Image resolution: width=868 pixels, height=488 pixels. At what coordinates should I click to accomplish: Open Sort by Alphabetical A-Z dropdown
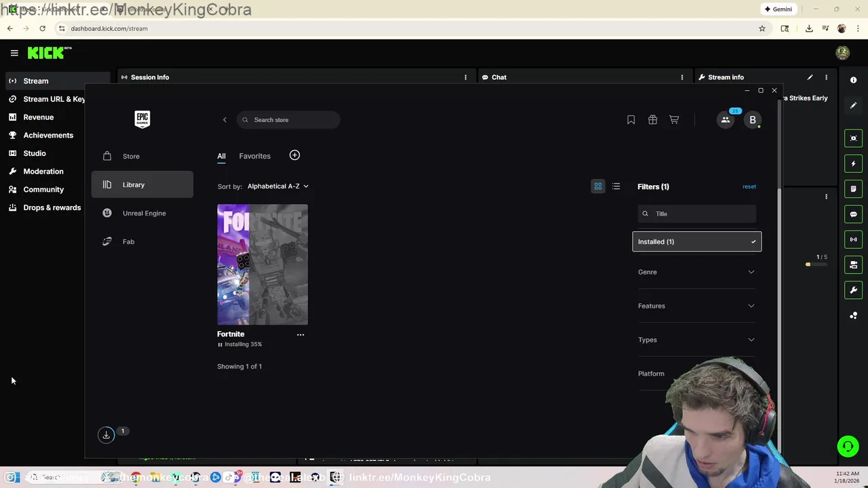coord(278,186)
